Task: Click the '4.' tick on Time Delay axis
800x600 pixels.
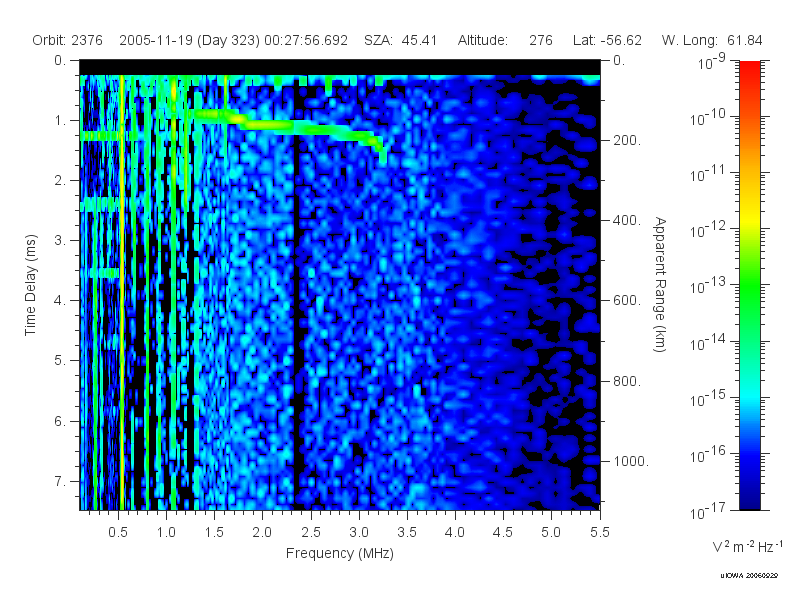Action: point(60,301)
